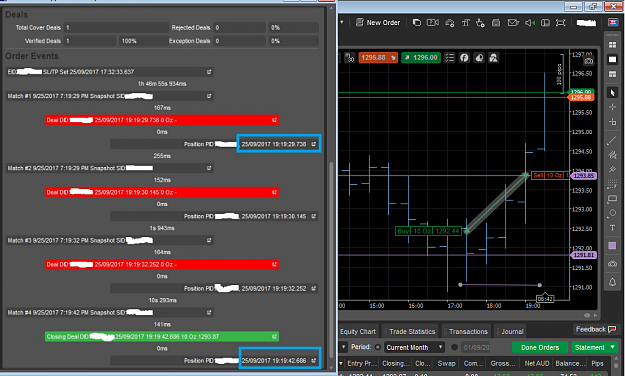Screen dimensions: 625x376
Task: Click the m30 timeframe icon on chart
Action: (x=350, y=58)
